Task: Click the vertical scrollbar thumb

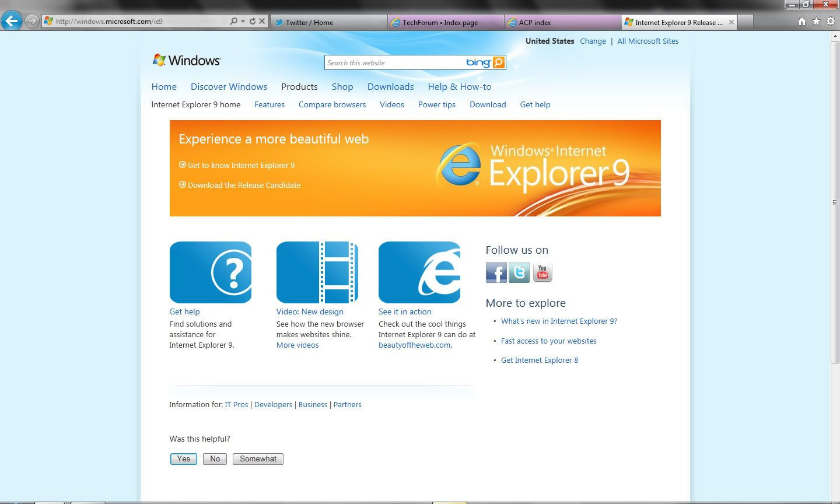Action: [x=835, y=202]
